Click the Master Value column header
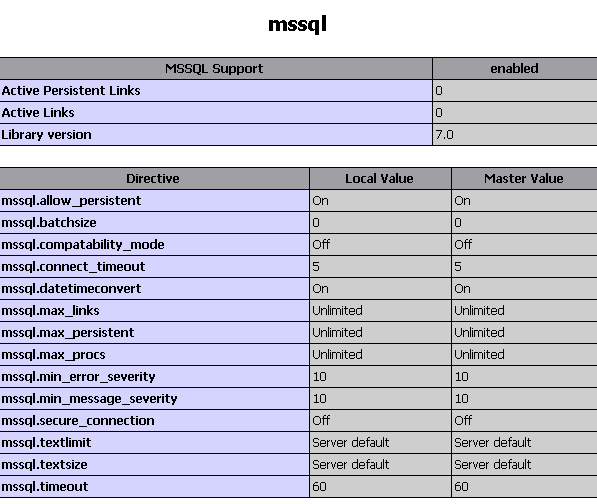Screen dimensions: 597x504 pyautogui.click(x=524, y=179)
